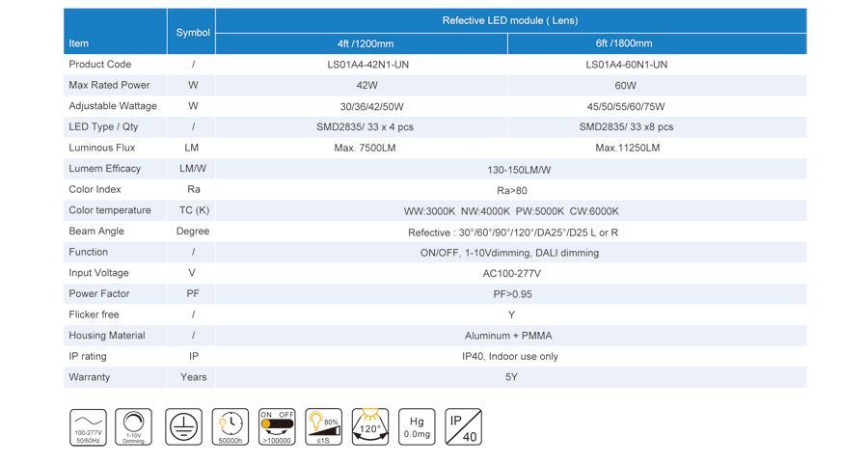This screenshot has width=868, height=464.
Task: Click the earth ground symbol icon
Action: (184, 427)
